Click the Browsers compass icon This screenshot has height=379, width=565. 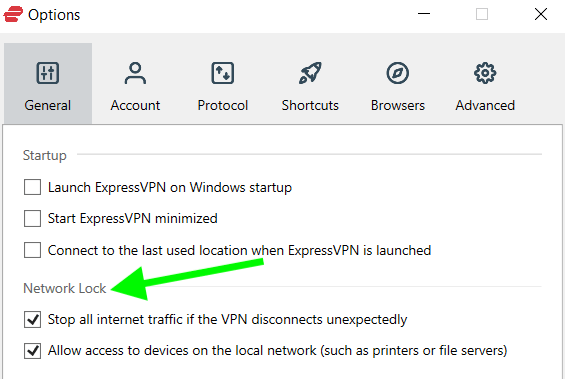pos(397,73)
